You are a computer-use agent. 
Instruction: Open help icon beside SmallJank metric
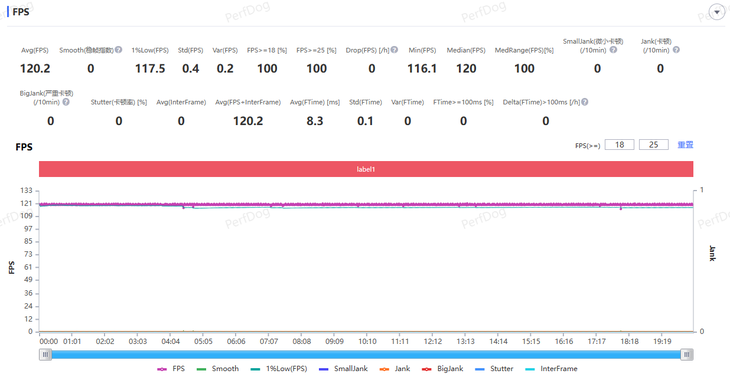click(613, 50)
